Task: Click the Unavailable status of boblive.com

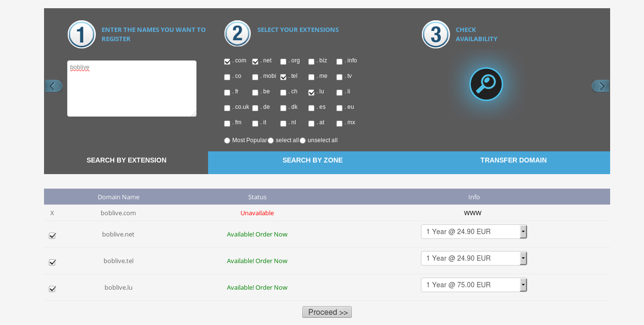Action: tap(257, 213)
